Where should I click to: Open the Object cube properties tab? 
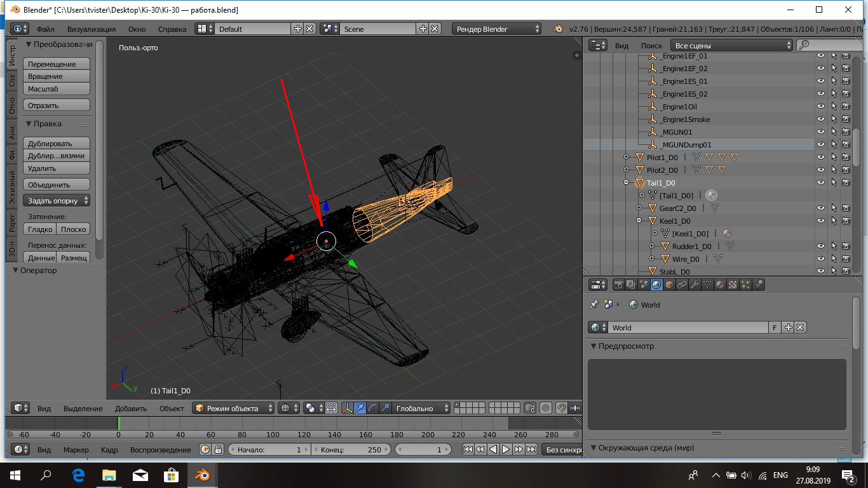(x=669, y=285)
